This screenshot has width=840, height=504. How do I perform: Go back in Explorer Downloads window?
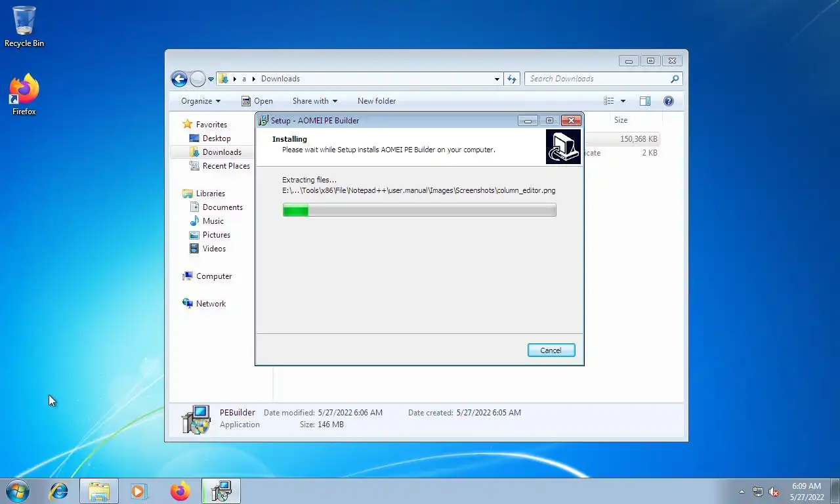point(179,79)
